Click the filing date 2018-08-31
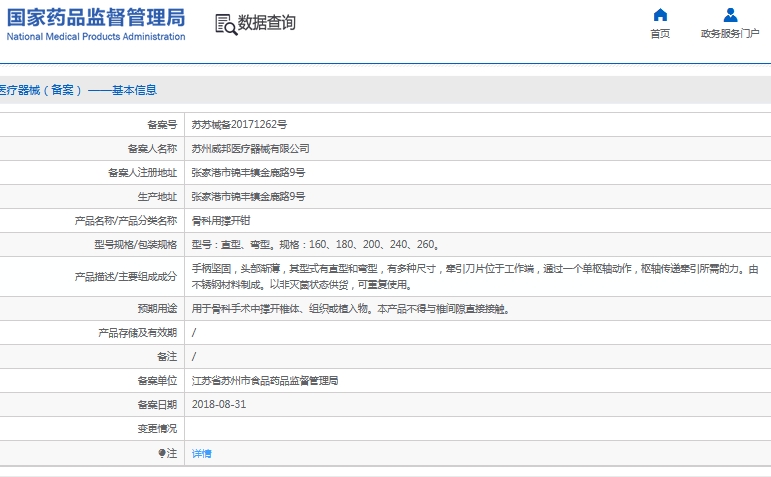This screenshot has width=771, height=477. click(x=219, y=404)
